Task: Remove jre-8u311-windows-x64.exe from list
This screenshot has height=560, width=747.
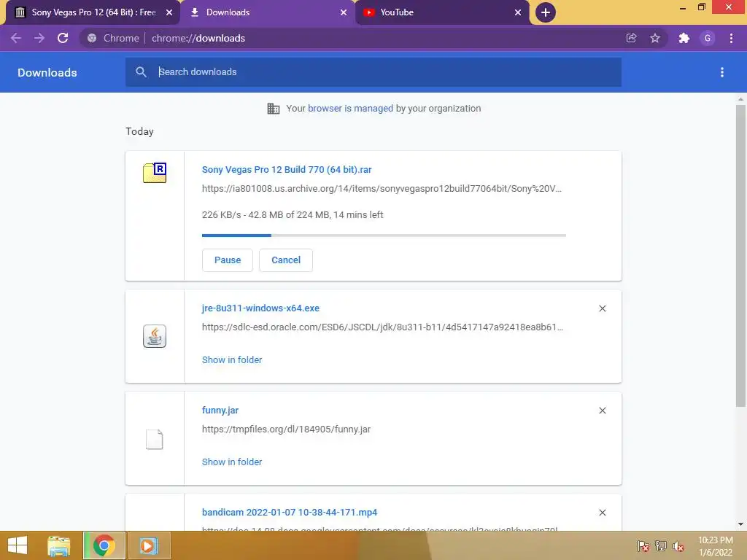Action: pyautogui.click(x=602, y=308)
